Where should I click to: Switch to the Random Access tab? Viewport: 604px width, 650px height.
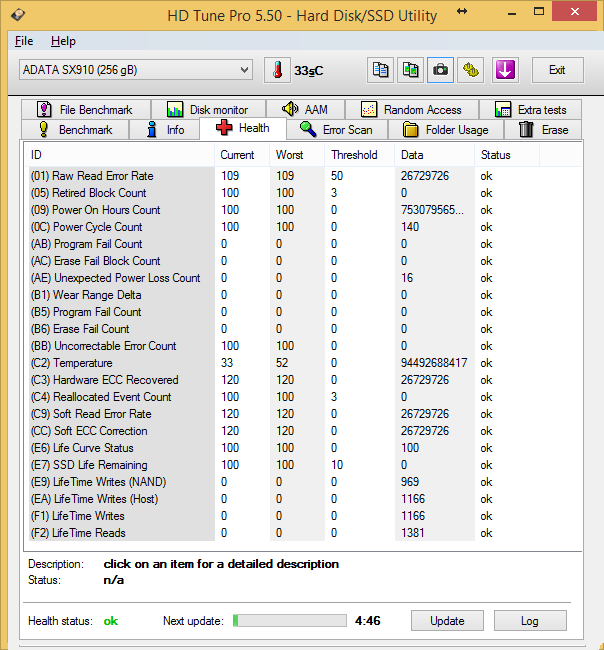(412, 109)
